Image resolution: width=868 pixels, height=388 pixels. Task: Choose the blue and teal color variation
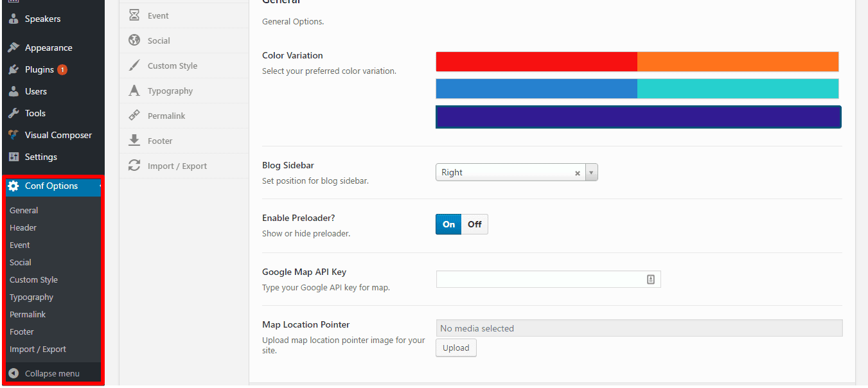point(637,89)
